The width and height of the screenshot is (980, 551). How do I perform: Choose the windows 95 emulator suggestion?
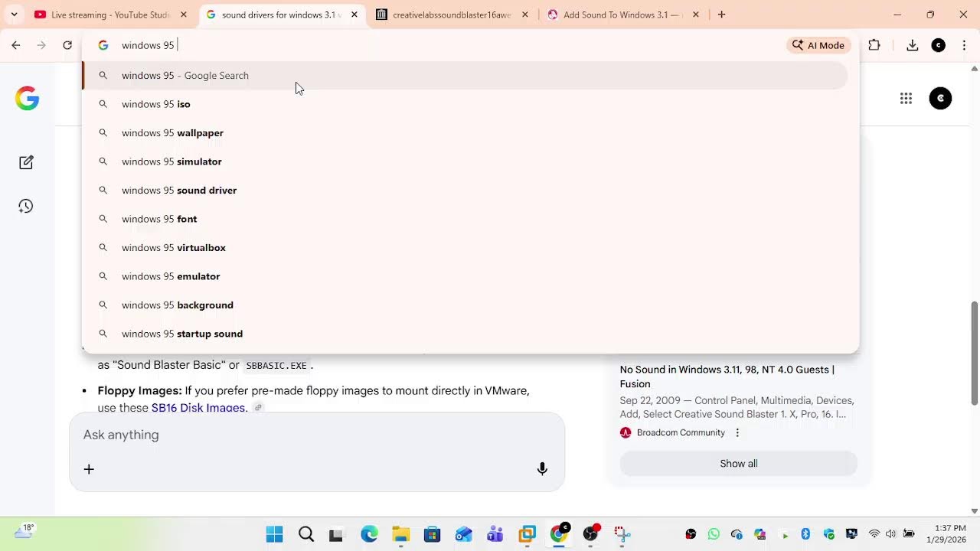point(465,276)
